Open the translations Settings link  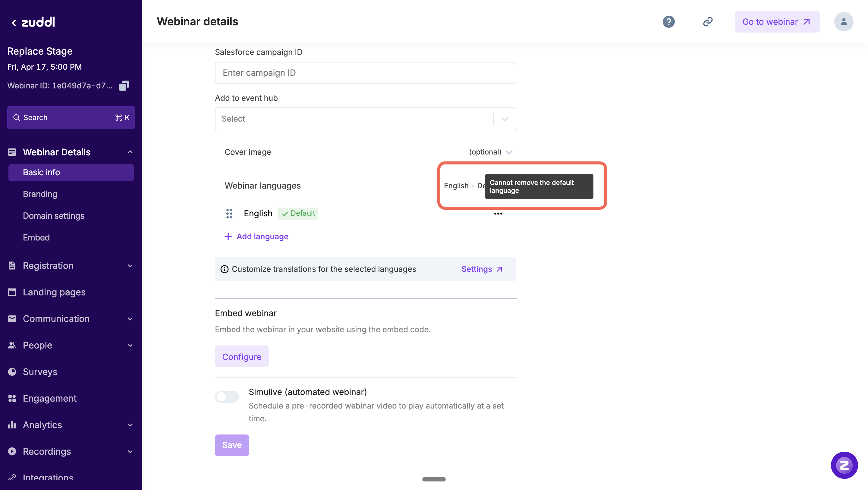coord(482,269)
